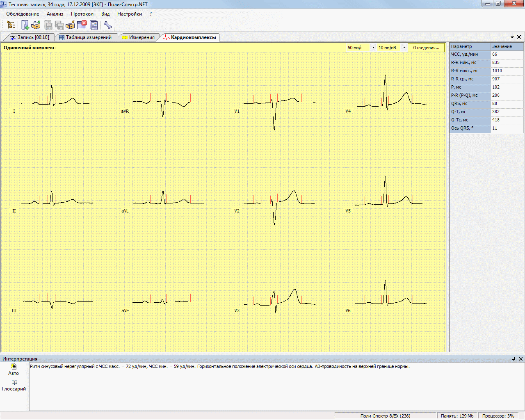The width and height of the screenshot is (525, 420).
Task: Expand the 10 мм/мВ amplitude dropdown
Action: point(404,48)
